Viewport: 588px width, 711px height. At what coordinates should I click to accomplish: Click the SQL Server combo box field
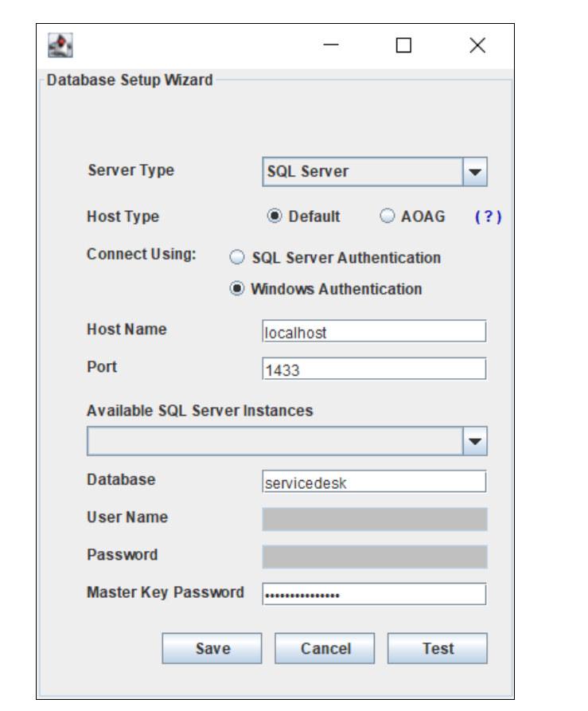pos(362,172)
